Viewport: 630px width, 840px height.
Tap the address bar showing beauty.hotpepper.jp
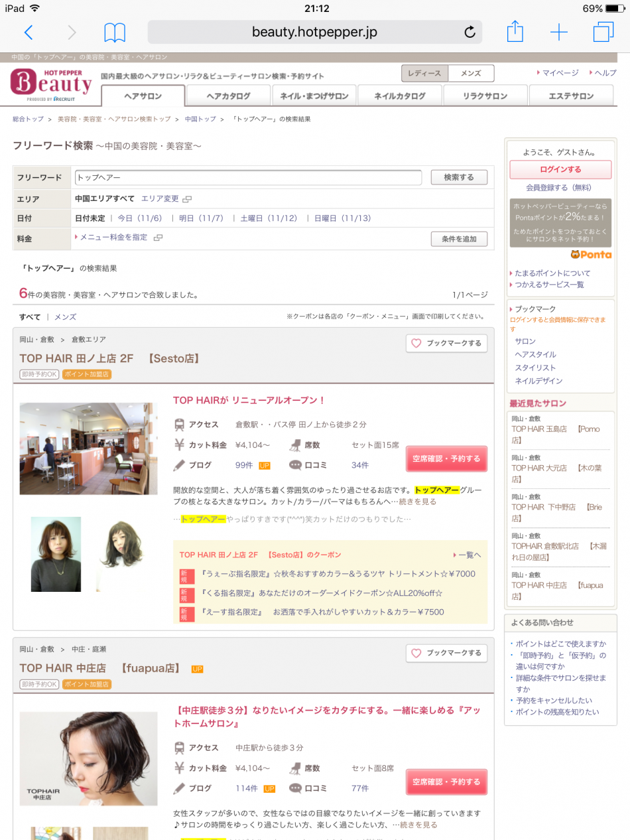314,32
